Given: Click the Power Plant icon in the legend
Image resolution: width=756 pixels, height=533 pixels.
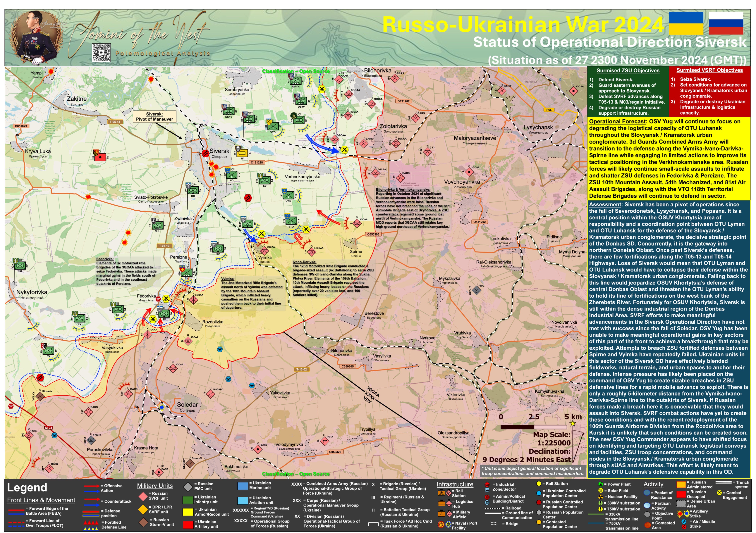Looking at the screenshot, I should [601, 484].
